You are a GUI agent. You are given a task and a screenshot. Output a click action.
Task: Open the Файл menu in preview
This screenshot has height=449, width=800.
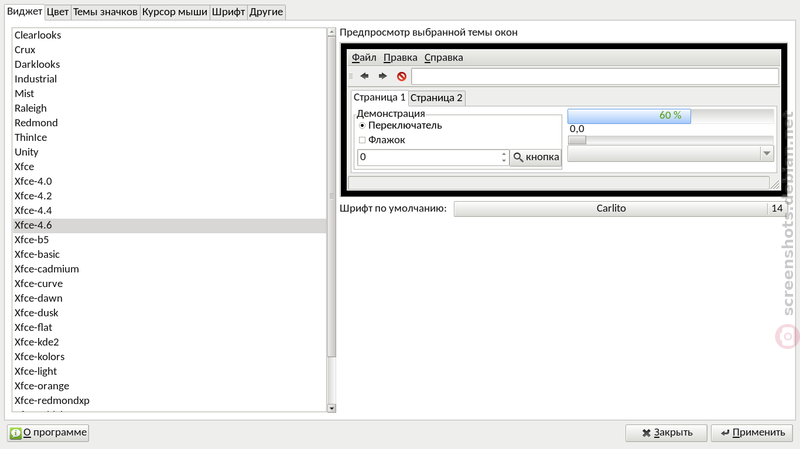[x=364, y=58]
